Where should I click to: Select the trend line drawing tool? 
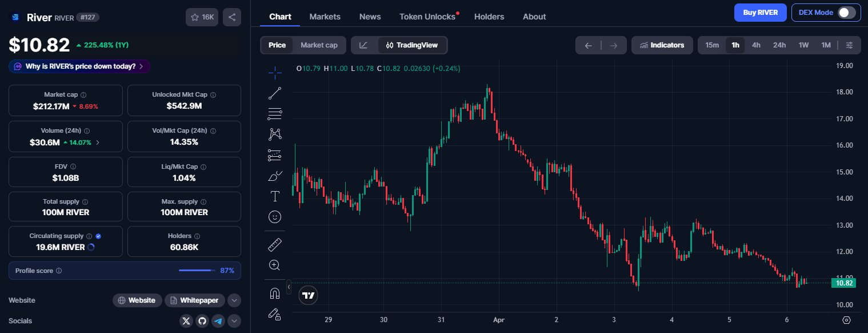(x=275, y=93)
